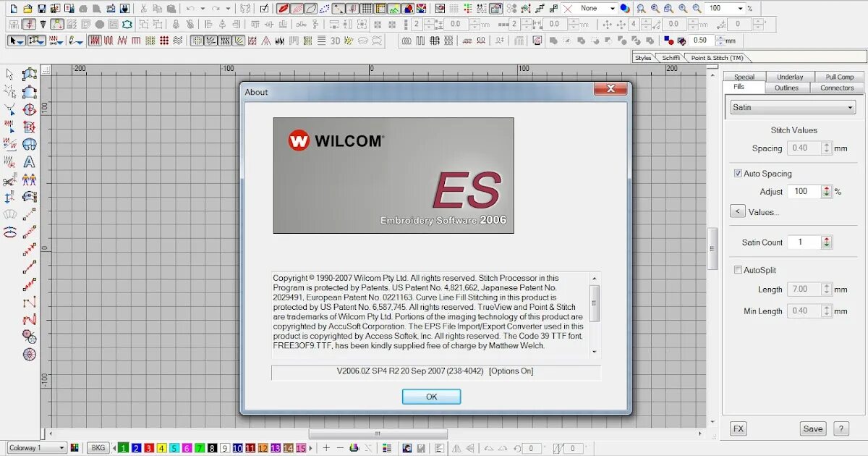Viewport: 868px width, 456px height.
Task: Adjust the Adjust percent spinner arrows
Action: tap(827, 192)
